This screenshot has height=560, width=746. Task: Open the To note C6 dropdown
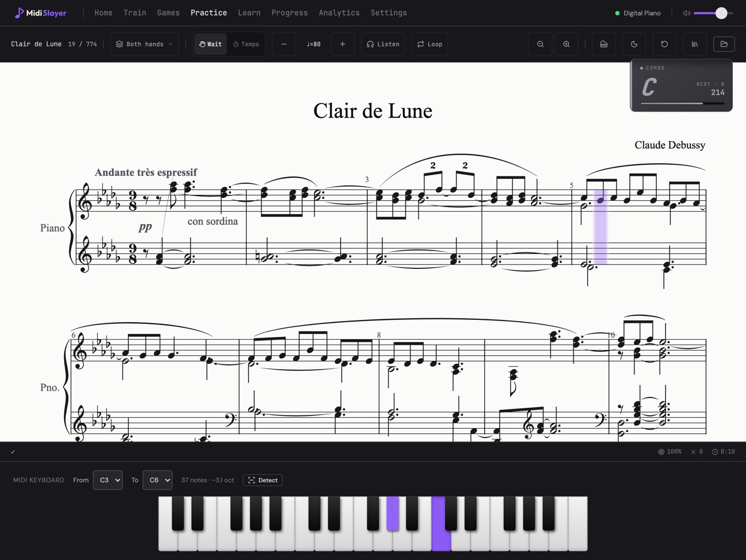coord(157,480)
